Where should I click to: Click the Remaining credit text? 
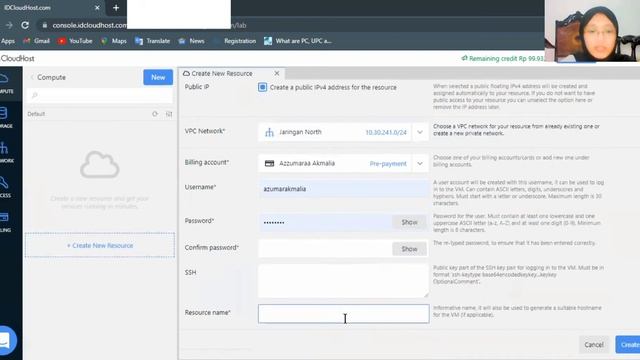pyautogui.click(x=502, y=58)
